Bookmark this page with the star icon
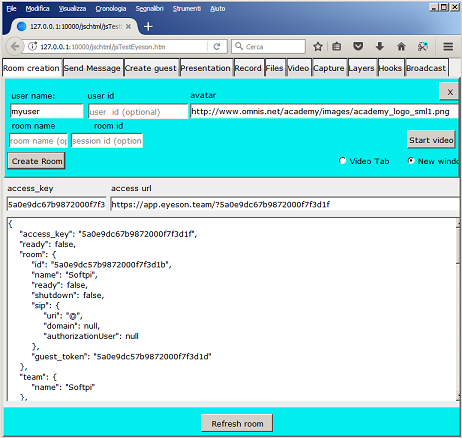 click(x=318, y=46)
